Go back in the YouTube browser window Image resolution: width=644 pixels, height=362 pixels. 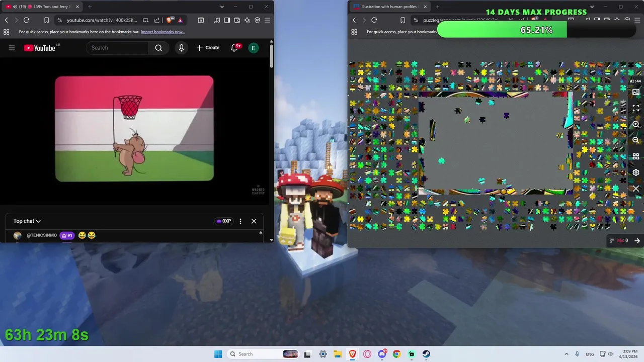pyautogui.click(x=6, y=20)
